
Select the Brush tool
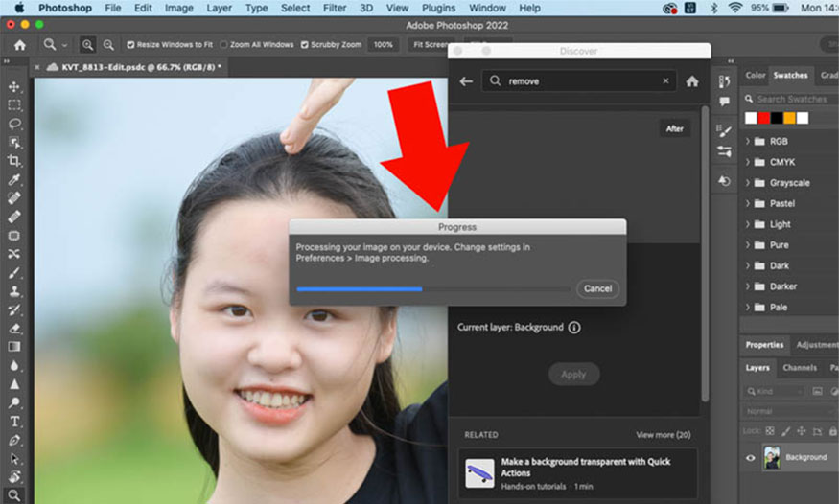pos(14,272)
